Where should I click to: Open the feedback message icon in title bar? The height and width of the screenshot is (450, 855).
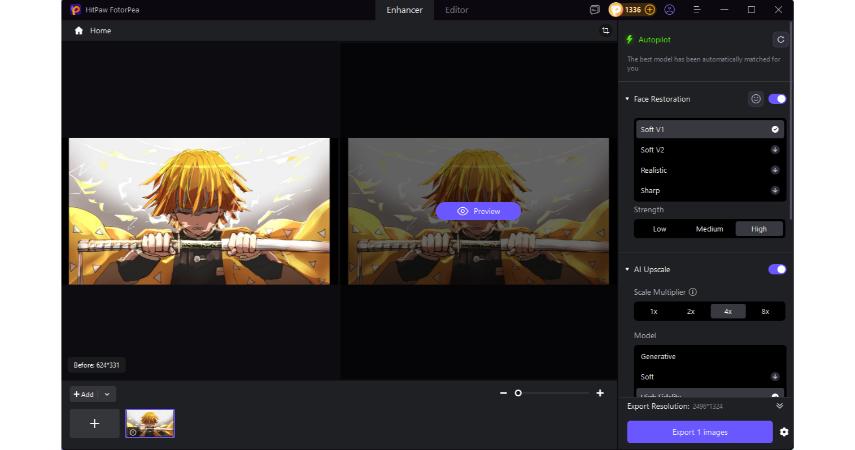[594, 10]
